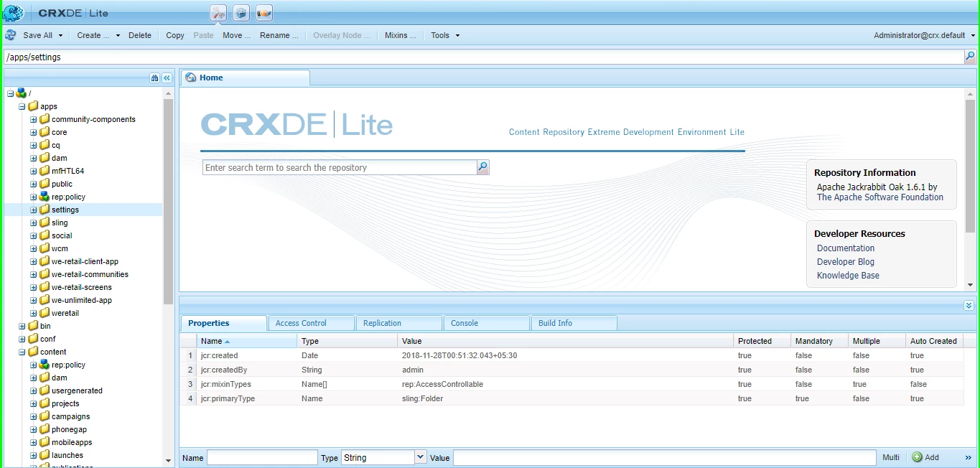Click the rep:policy node icon under apps
The width and height of the screenshot is (980, 468).
tap(45, 197)
